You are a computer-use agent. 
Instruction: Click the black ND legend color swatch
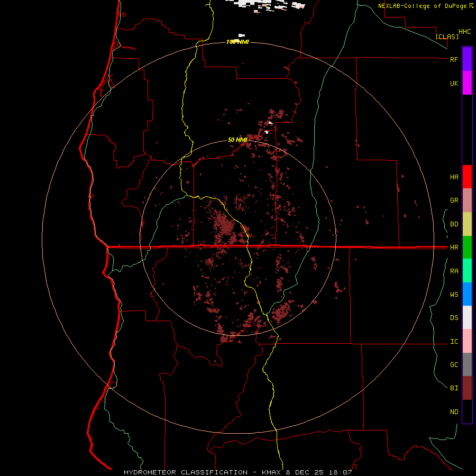click(x=467, y=411)
